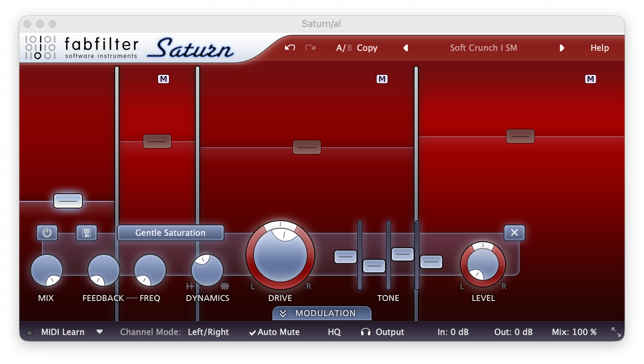Toggle the band power button
The image size is (644, 364).
point(47,233)
